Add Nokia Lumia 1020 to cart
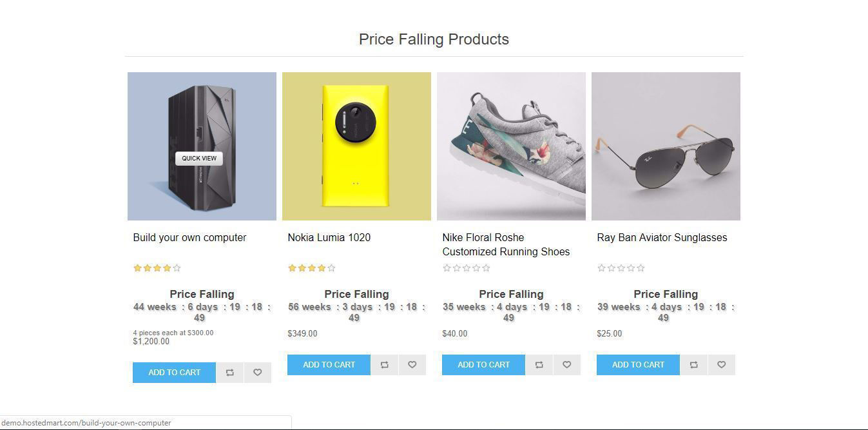The width and height of the screenshot is (868, 430). coord(329,364)
